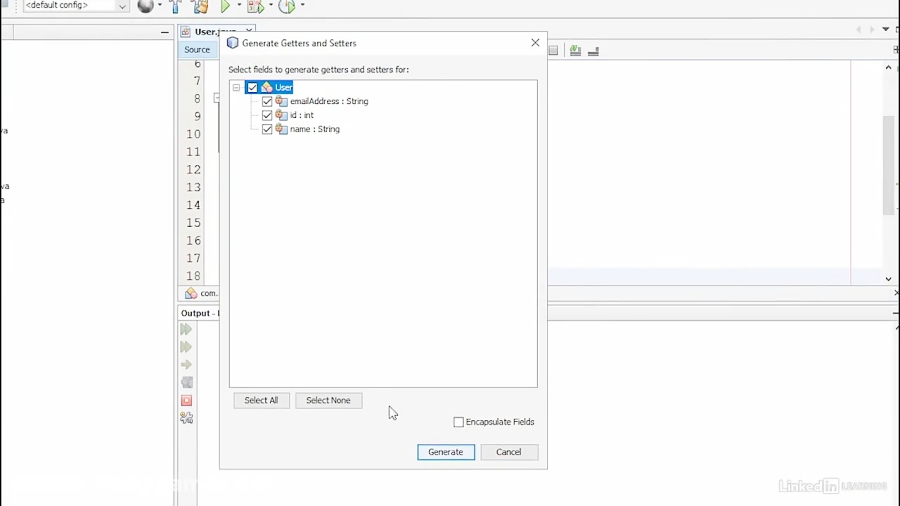This screenshot has width=900, height=506.
Task: Click the gray stop icon in Output sidebar
Action: [187, 383]
